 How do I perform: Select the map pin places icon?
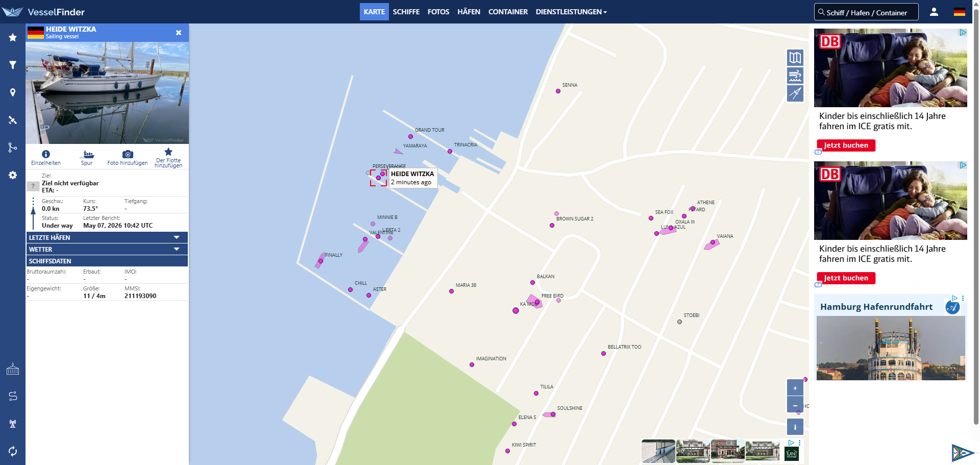13,92
